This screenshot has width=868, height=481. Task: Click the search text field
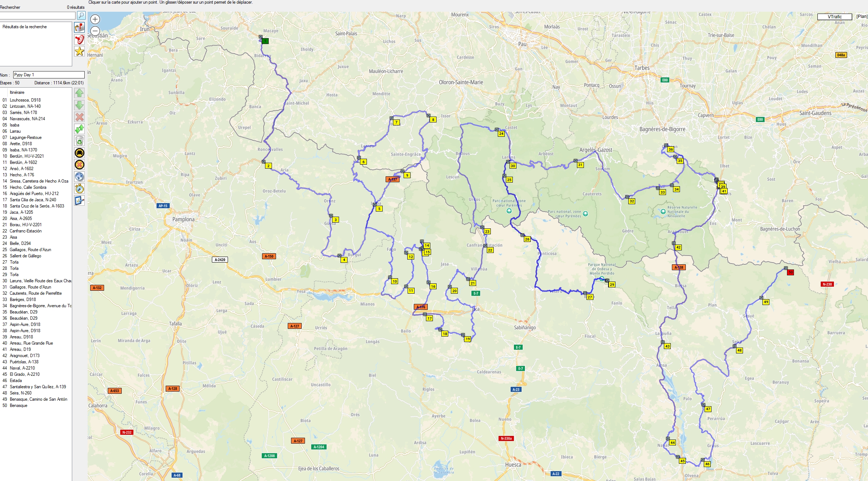click(x=38, y=16)
